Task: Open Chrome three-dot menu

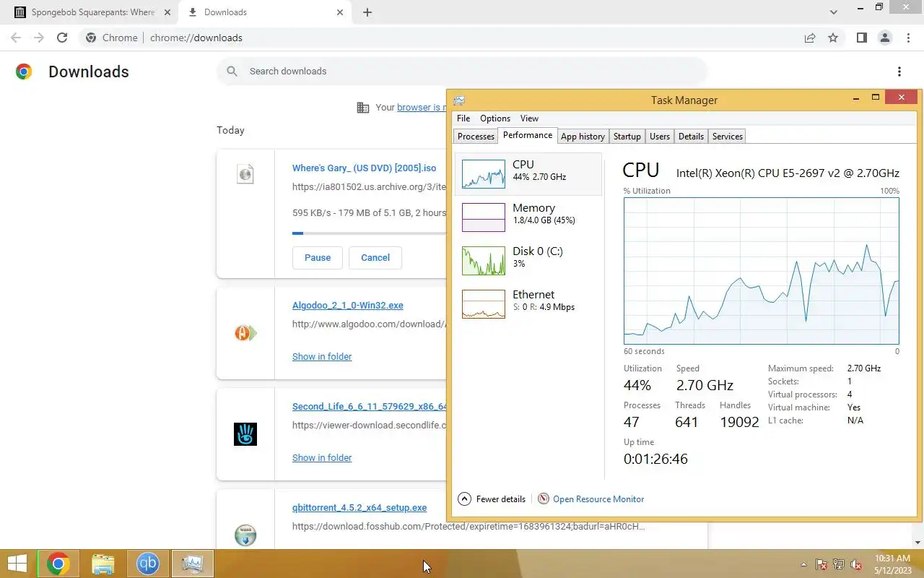Action: [x=907, y=38]
